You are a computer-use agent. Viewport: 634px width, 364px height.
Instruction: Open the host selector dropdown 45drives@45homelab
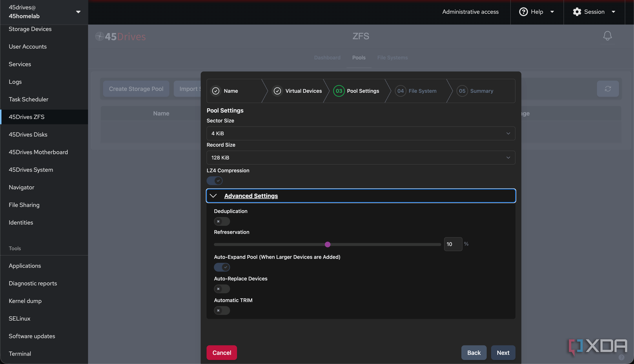44,12
